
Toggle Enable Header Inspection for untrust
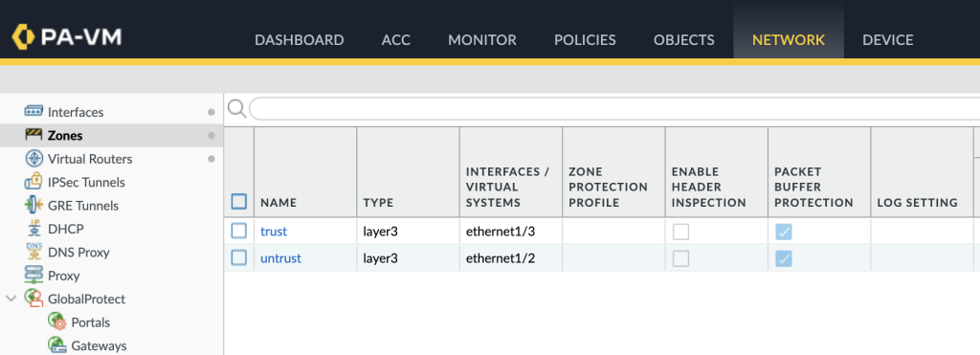pyautogui.click(x=680, y=258)
